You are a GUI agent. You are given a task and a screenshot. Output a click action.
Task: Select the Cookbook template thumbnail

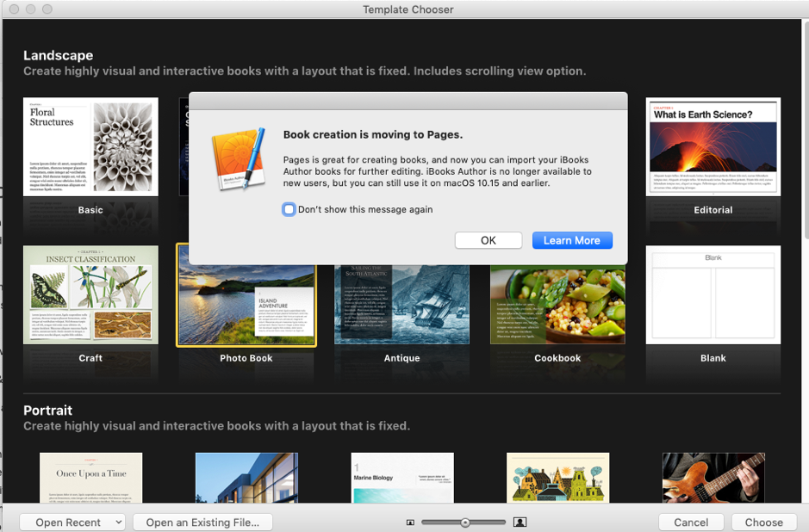[x=557, y=304]
